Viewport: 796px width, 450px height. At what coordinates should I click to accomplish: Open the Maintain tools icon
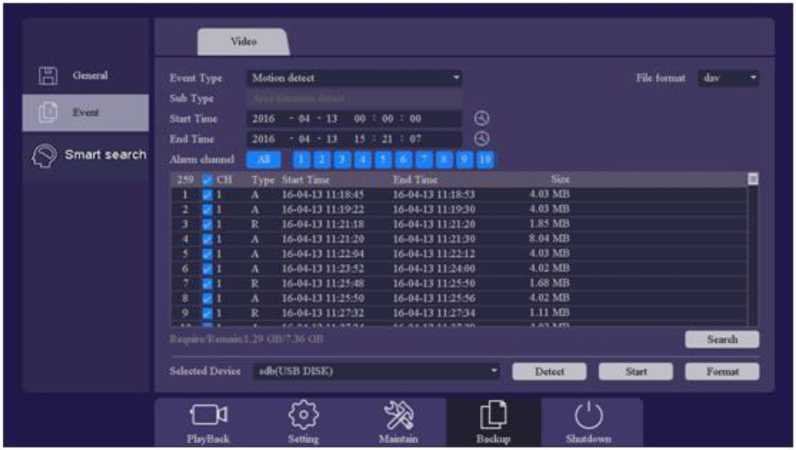398,415
